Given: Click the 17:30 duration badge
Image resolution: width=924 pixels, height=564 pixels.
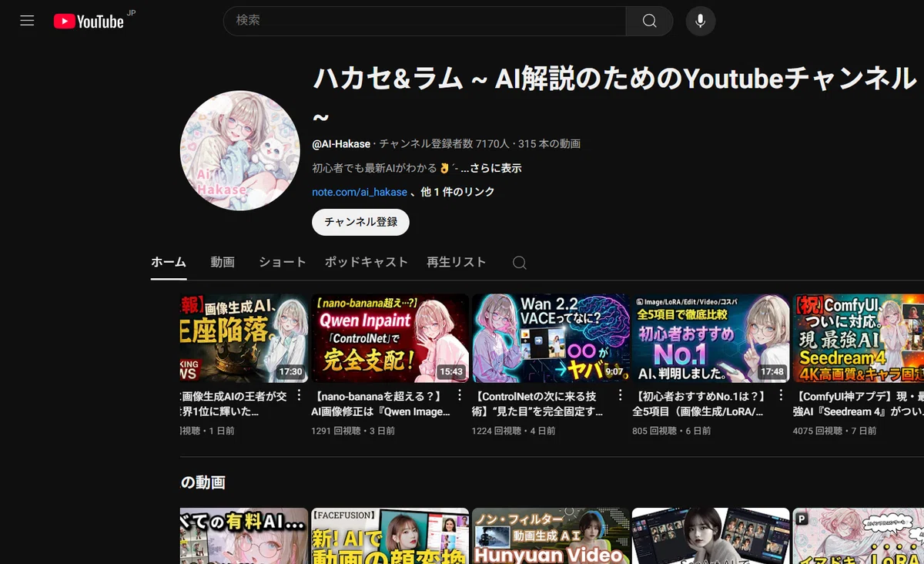Looking at the screenshot, I should pyautogui.click(x=290, y=371).
